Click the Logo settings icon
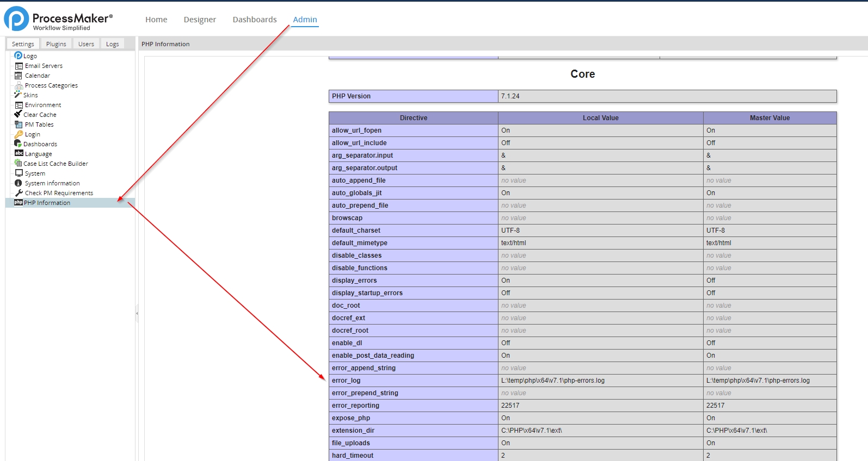Viewport: 868px width, 461px height. coord(18,55)
